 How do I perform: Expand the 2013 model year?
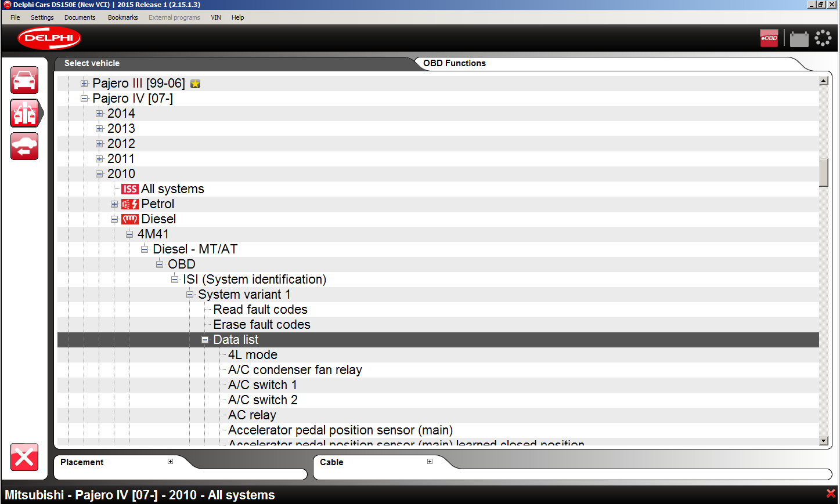(x=99, y=129)
